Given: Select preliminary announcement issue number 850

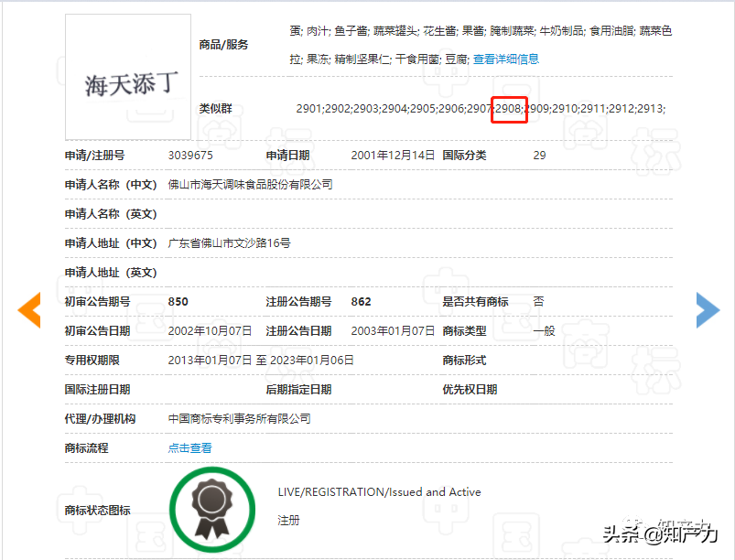Looking at the screenshot, I should tap(178, 301).
